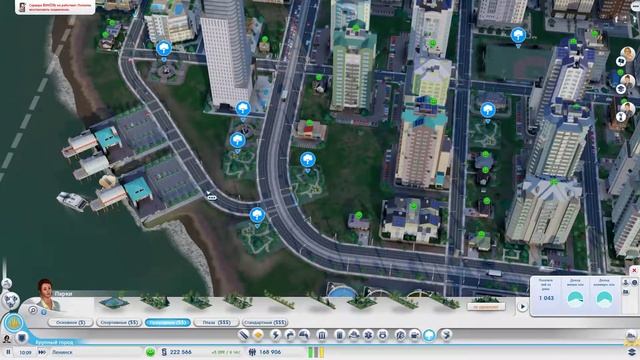Open the Roads menu icon
This screenshot has height=360, width=640.
[243, 335]
